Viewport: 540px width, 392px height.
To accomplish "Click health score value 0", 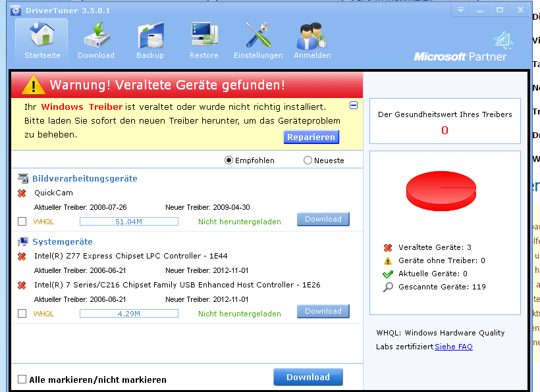I will [x=445, y=130].
